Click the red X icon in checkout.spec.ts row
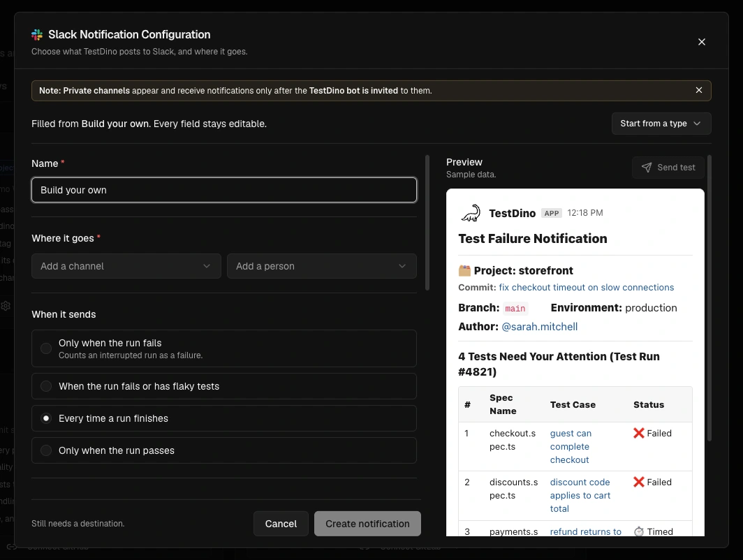This screenshot has height=560, width=743. [638, 433]
